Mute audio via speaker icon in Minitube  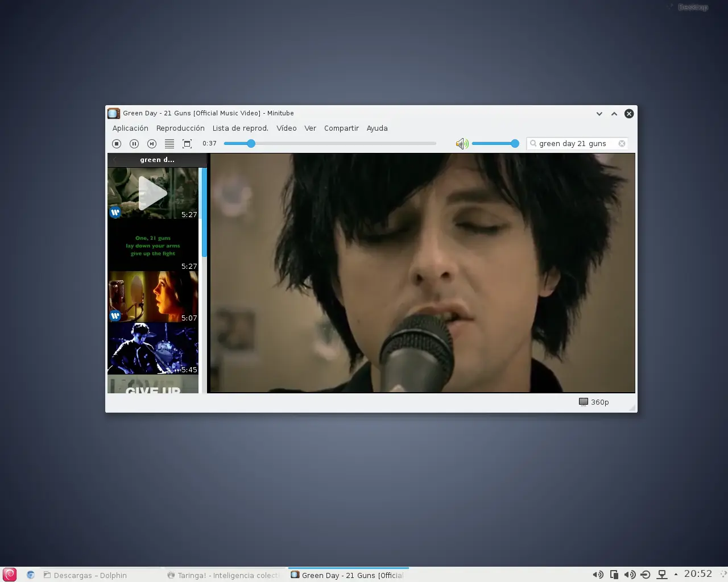coord(462,144)
